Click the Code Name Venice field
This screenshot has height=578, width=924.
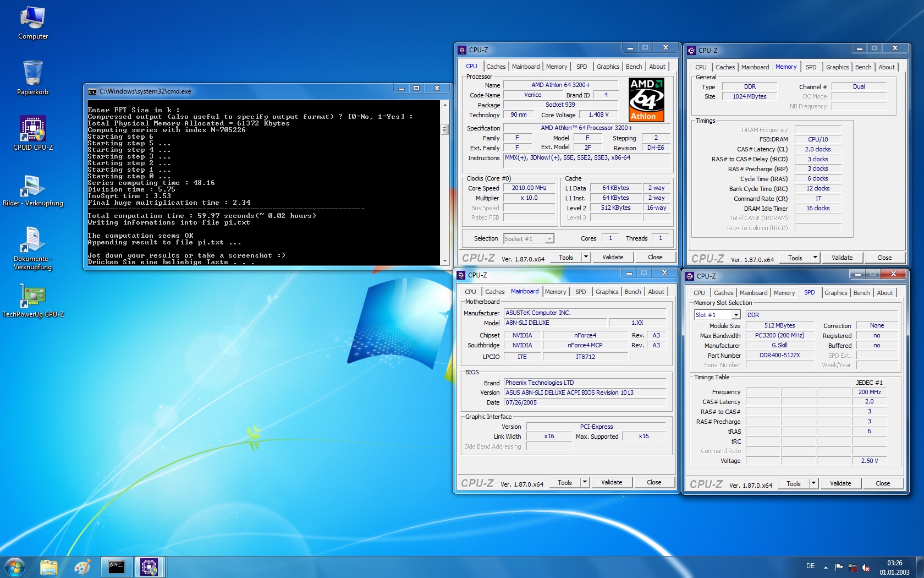coord(532,95)
